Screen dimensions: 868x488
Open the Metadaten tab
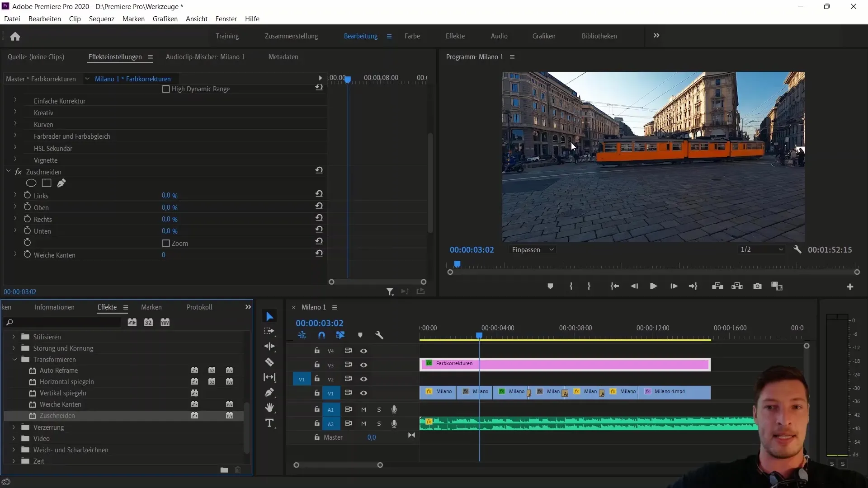pos(283,57)
